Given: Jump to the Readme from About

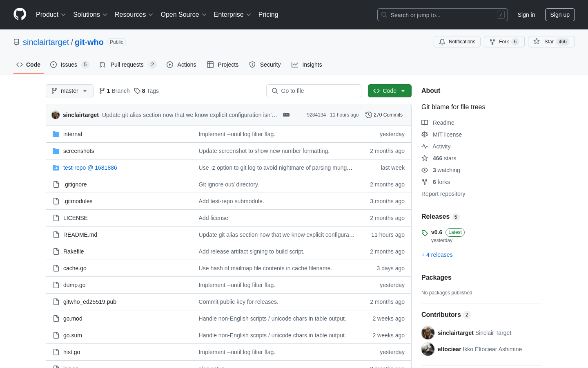Looking at the screenshot, I should (438, 123).
